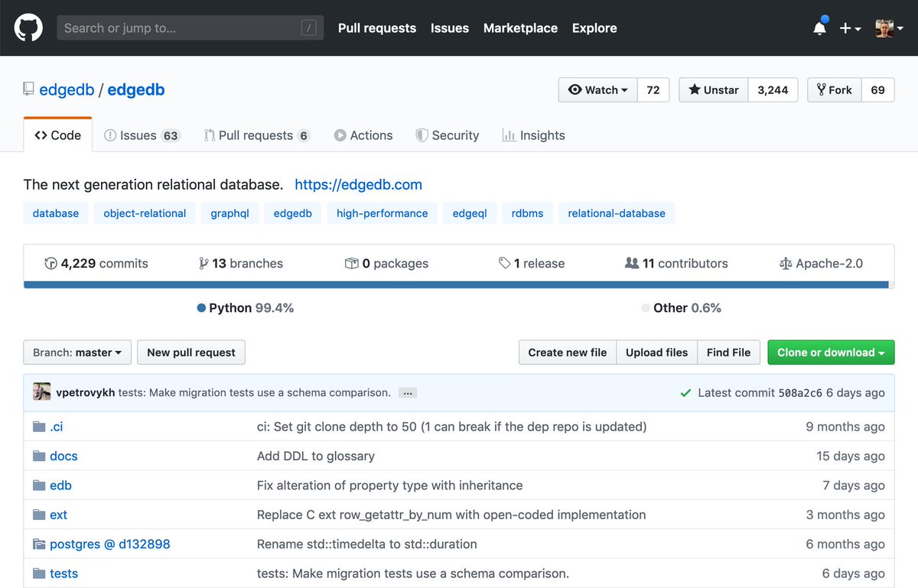Go to Issues in top navigation
This screenshot has width=918, height=588.
coord(450,28)
